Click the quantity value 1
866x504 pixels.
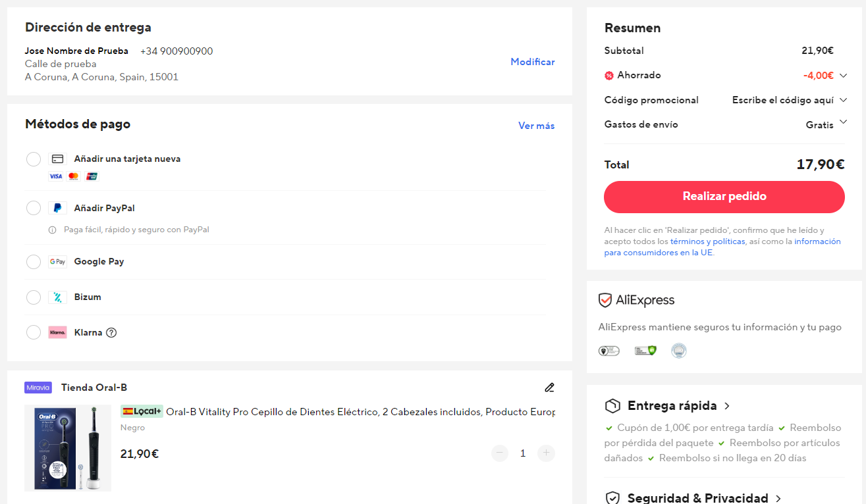click(x=523, y=453)
